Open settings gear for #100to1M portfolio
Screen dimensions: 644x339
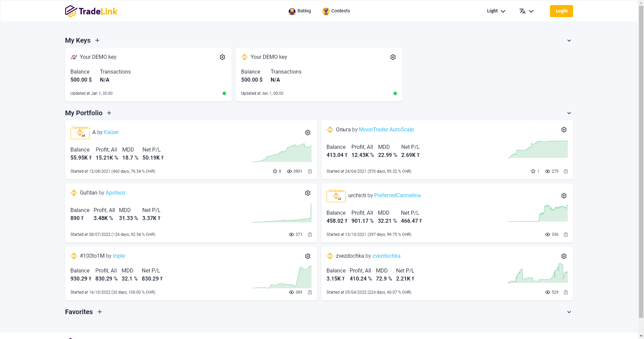(308, 256)
